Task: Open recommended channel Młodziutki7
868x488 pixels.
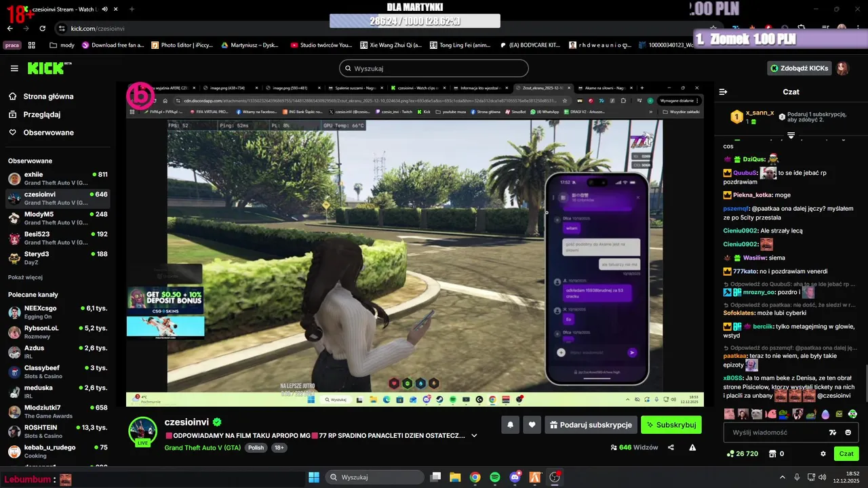Action: pos(57,412)
